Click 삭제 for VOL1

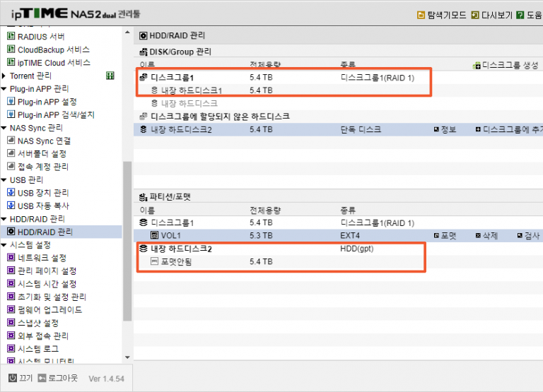486,236
